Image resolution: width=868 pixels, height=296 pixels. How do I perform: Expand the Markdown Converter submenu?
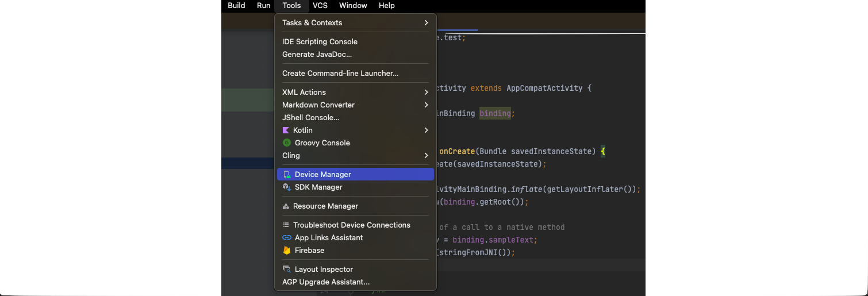(x=355, y=105)
